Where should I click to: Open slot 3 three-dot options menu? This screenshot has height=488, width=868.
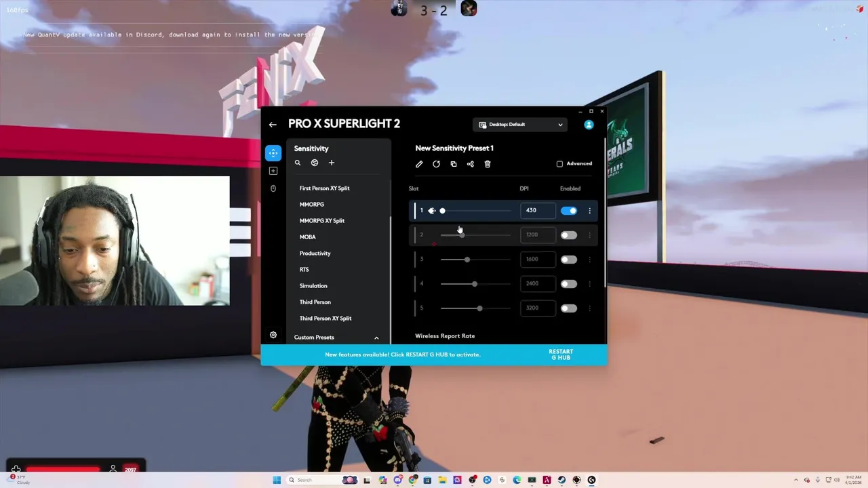(x=589, y=260)
